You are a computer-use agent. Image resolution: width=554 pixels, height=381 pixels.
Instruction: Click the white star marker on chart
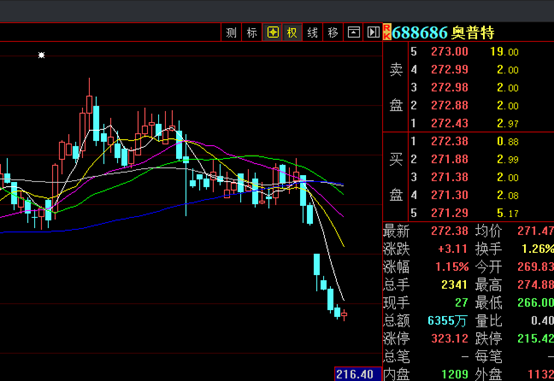coord(41,55)
